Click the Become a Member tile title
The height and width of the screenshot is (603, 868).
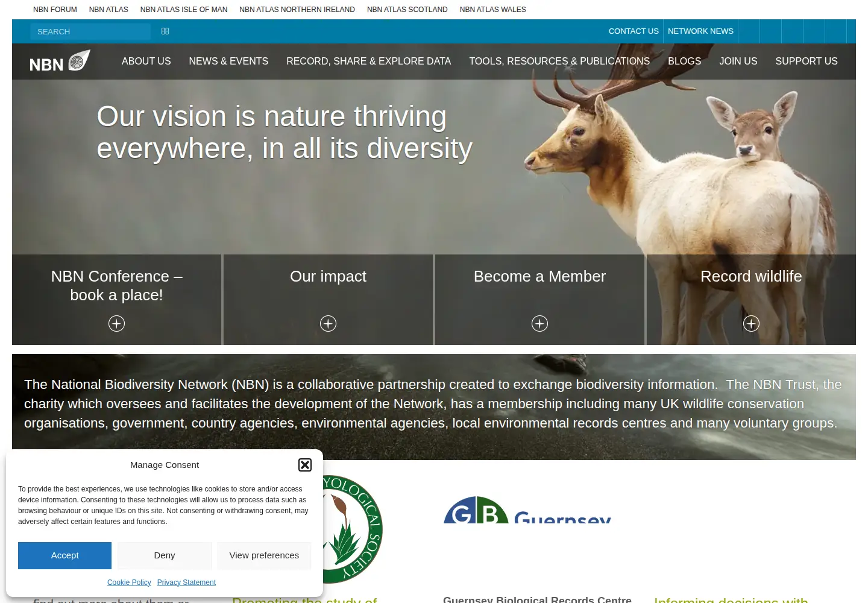point(539,276)
